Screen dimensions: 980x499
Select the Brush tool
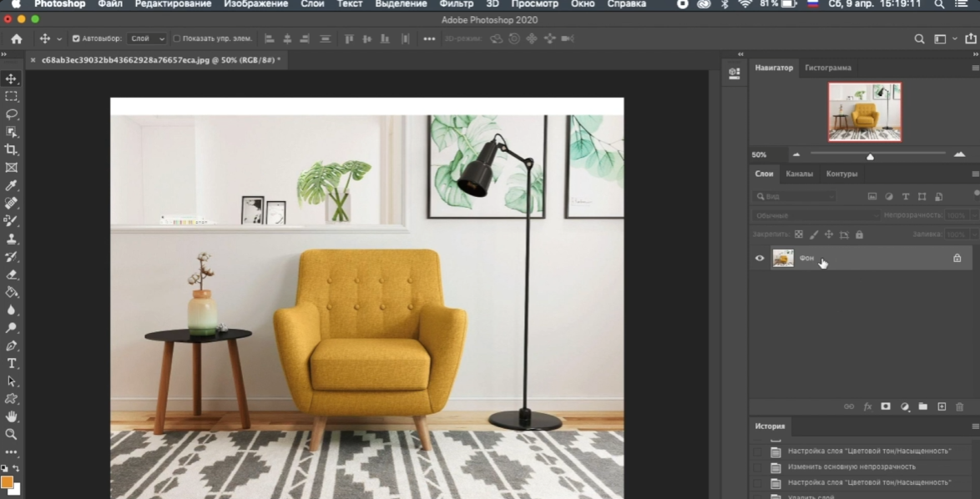click(11, 220)
